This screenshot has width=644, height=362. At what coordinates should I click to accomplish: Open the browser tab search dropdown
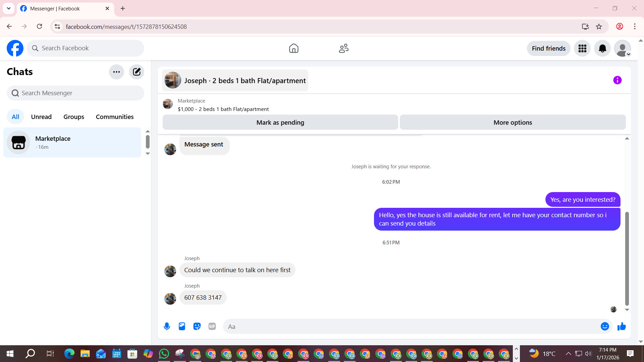9,8
